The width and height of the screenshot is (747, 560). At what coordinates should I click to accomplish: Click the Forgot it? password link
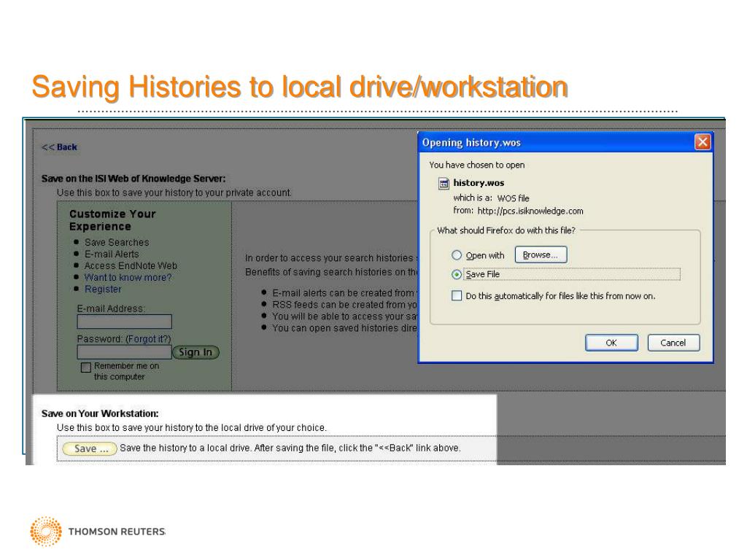coord(147,339)
